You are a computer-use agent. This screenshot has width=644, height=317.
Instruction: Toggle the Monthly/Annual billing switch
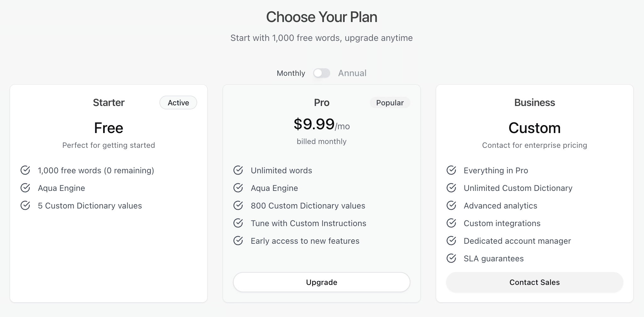(321, 73)
